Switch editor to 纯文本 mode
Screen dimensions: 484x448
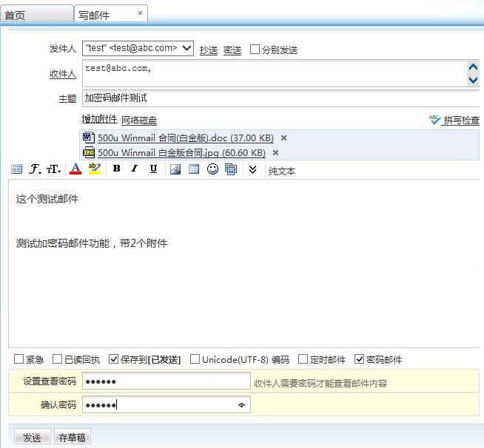click(282, 171)
